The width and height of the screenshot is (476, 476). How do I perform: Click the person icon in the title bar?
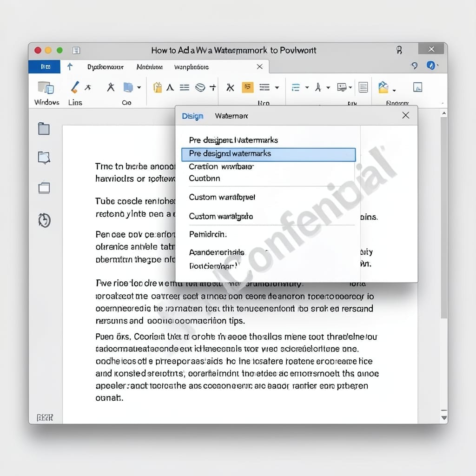tap(399, 50)
